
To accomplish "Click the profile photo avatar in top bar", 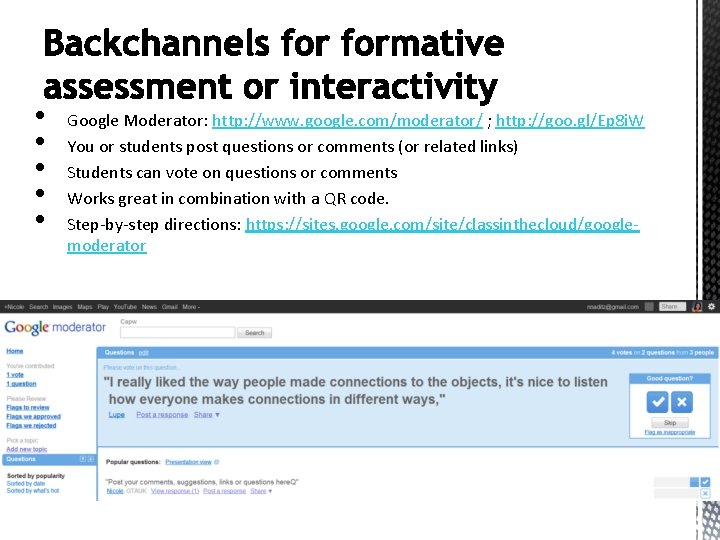I will coord(697,306).
